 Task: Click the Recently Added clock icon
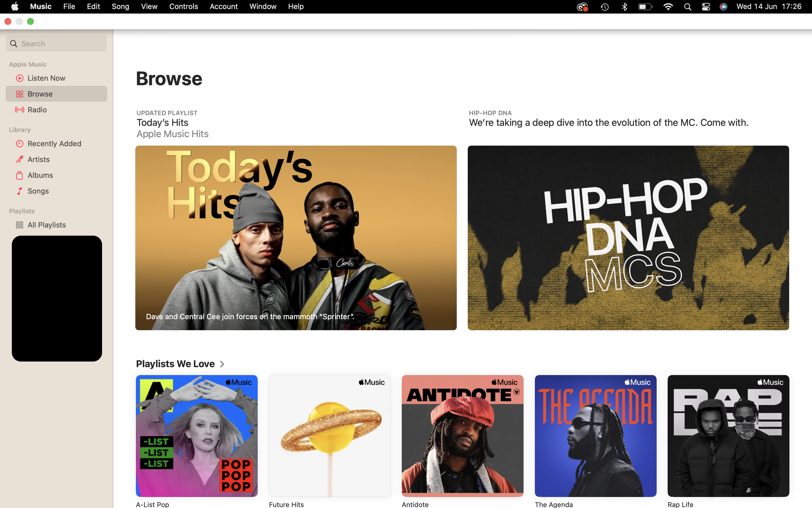20,144
